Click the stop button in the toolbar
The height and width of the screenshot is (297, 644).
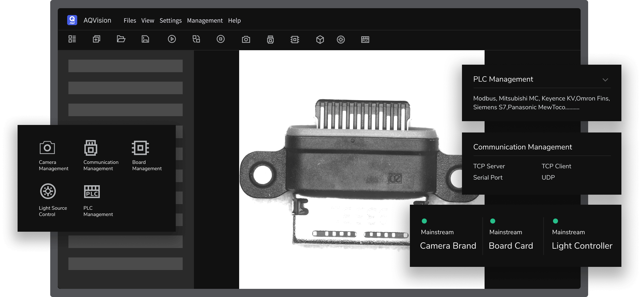coord(221,39)
